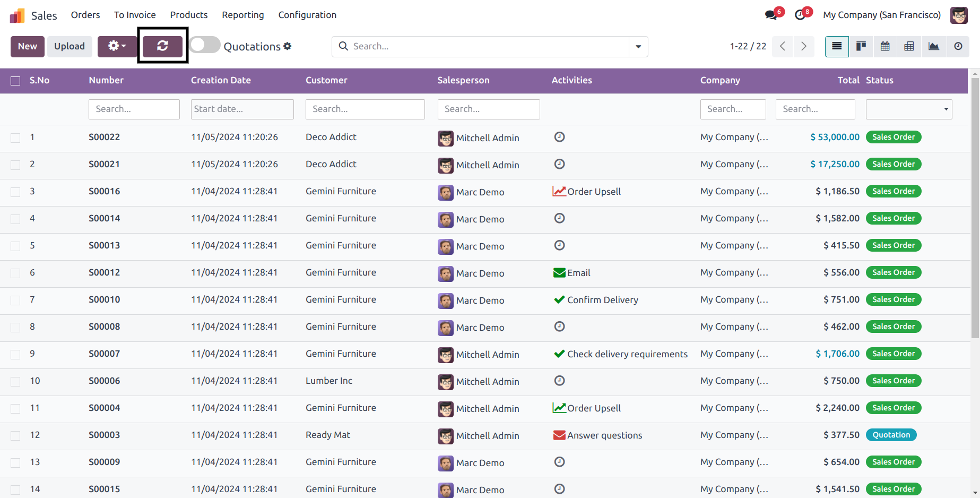Click the Sales app title

click(44, 15)
